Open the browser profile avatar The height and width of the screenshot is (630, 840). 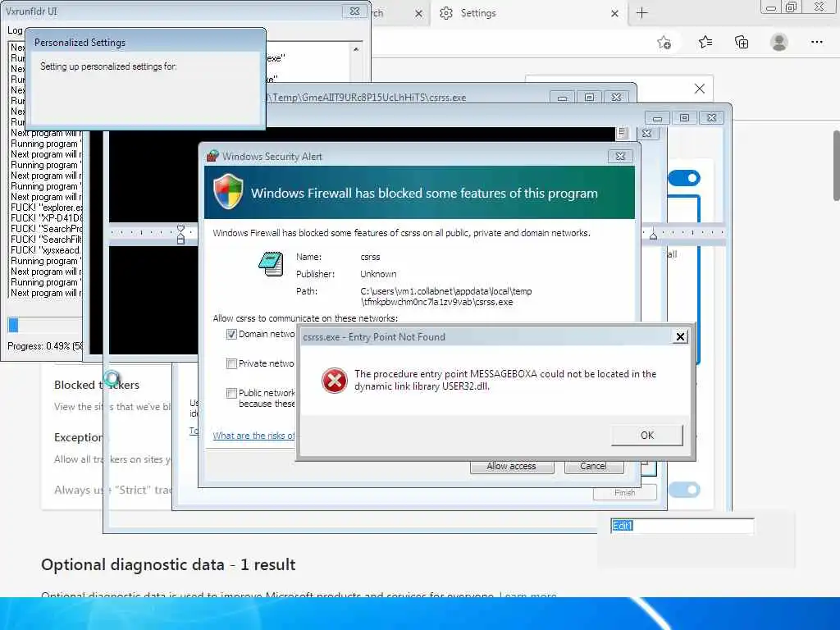pyautogui.click(x=779, y=42)
